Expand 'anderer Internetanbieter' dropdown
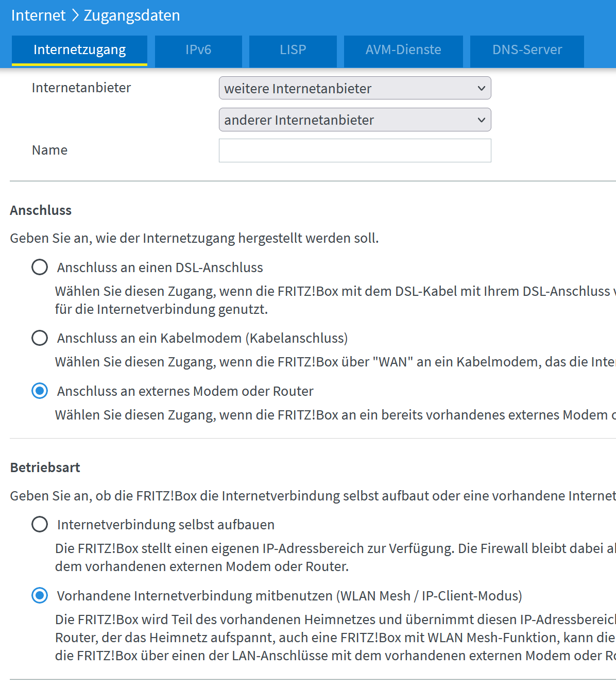The image size is (616, 686). coord(355,120)
